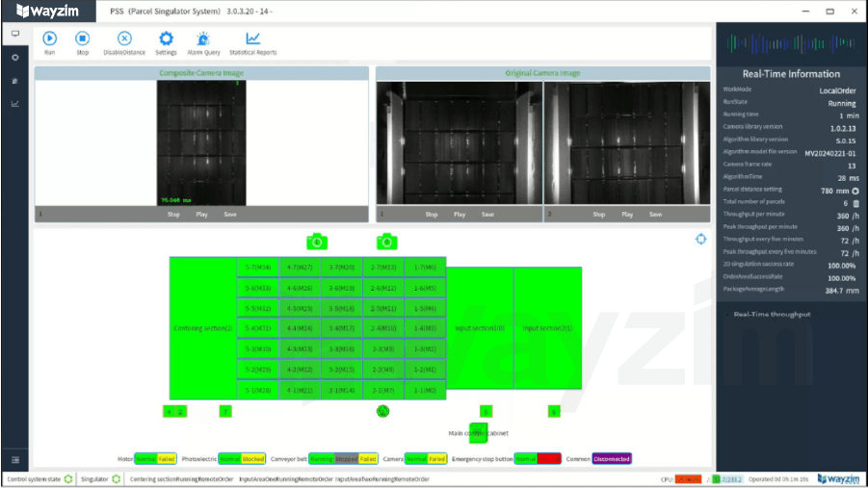The height and width of the screenshot is (488, 868).
Task: Open the chart page in left sidebar
Action: [x=14, y=104]
